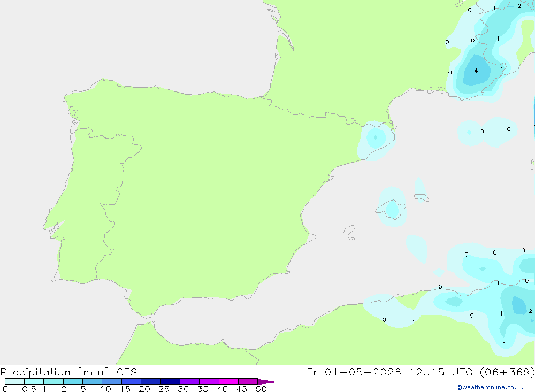Select the legend swatch between 5 and 10
535x392 pixels.
click(92, 381)
